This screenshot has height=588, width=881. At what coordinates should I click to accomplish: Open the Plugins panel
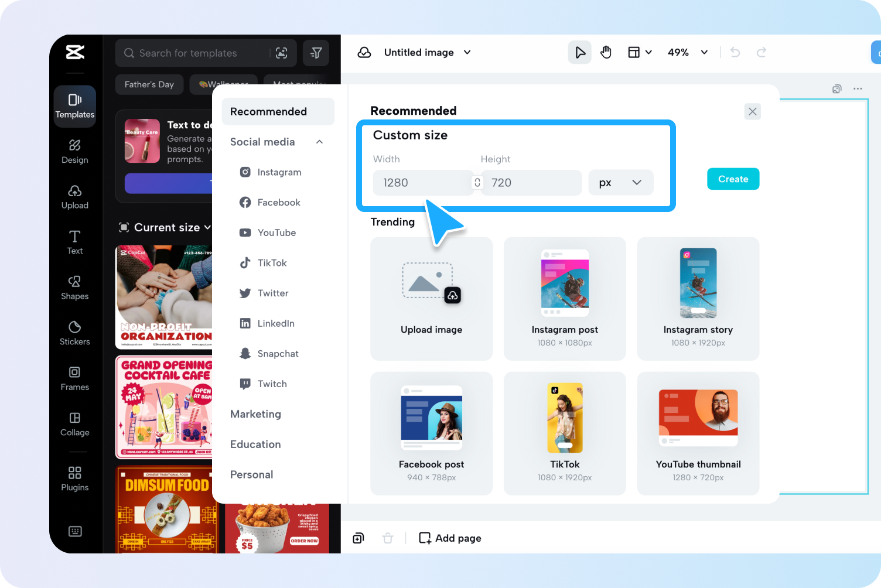[x=74, y=478]
